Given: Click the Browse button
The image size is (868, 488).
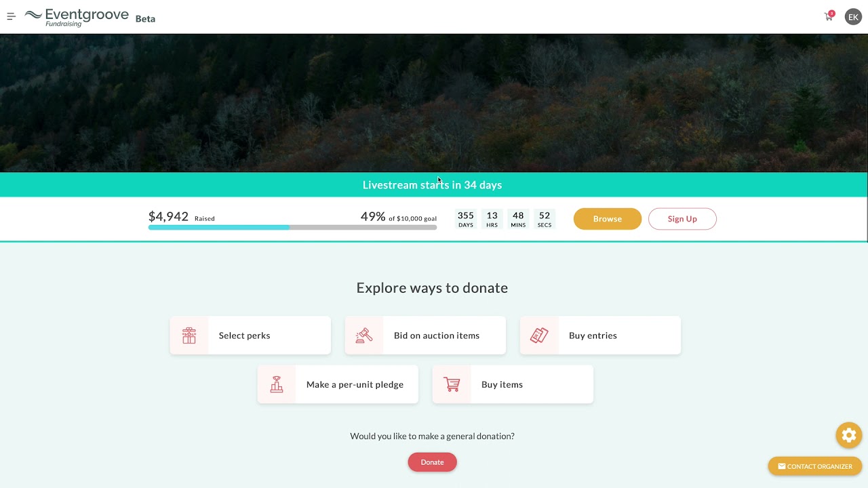Looking at the screenshot, I should tap(608, 219).
